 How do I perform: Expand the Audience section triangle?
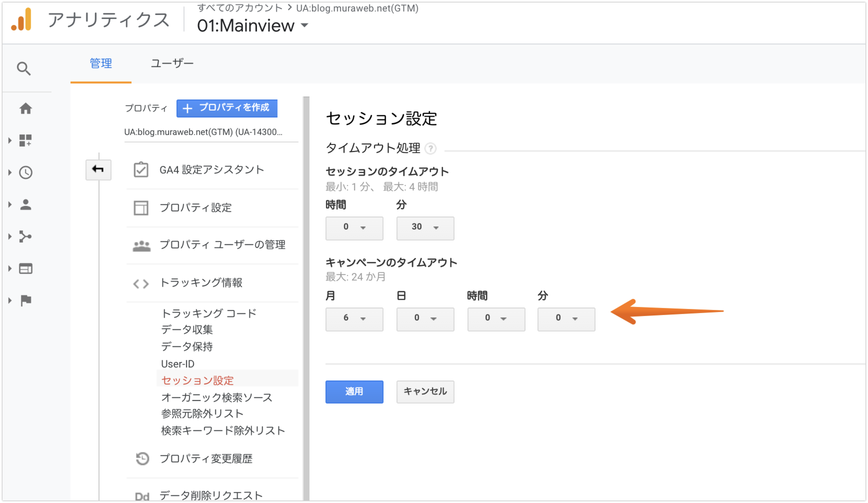(x=10, y=204)
